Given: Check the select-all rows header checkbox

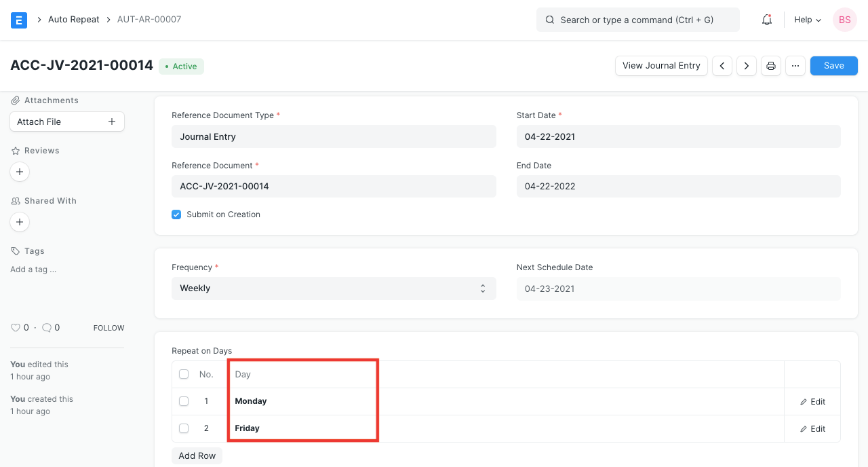Looking at the screenshot, I should point(184,374).
